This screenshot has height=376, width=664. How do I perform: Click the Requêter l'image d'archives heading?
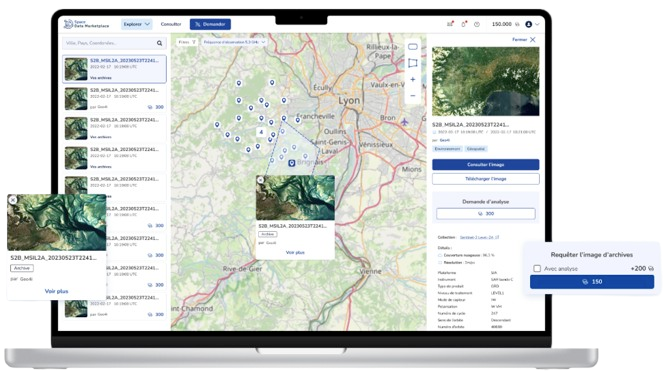pos(592,254)
